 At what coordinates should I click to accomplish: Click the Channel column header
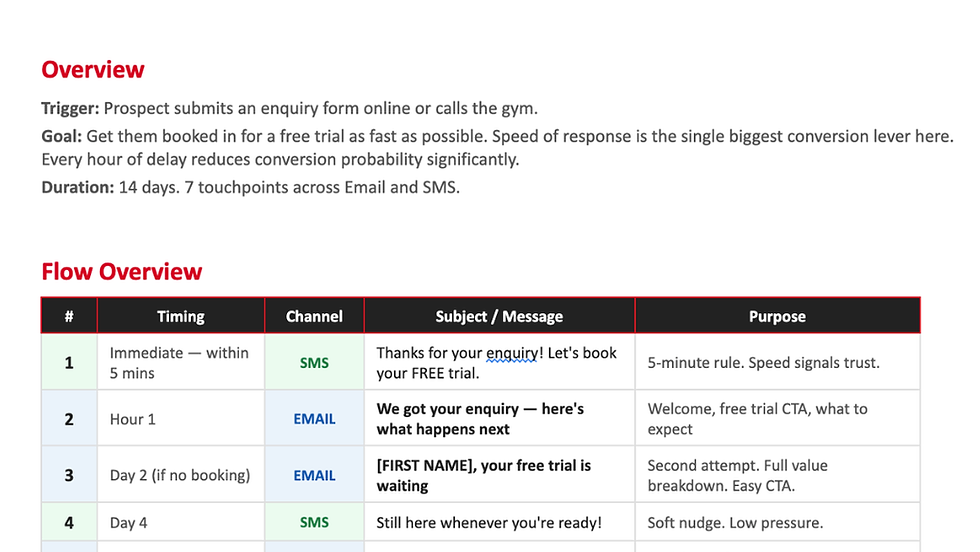click(x=314, y=316)
